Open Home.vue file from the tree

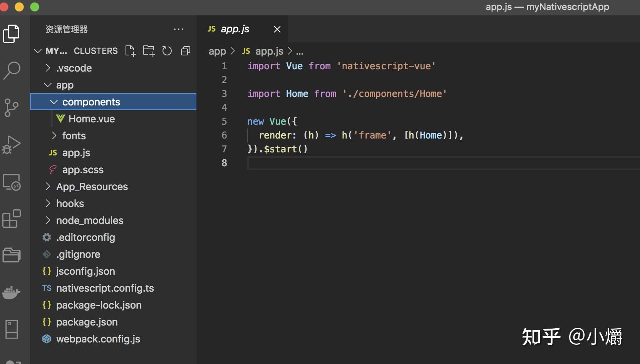point(92,119)
